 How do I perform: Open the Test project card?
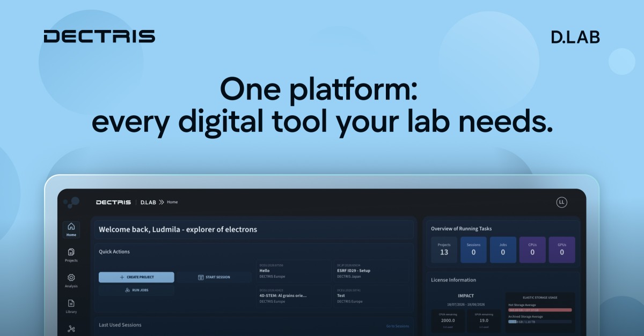(371, 295)
